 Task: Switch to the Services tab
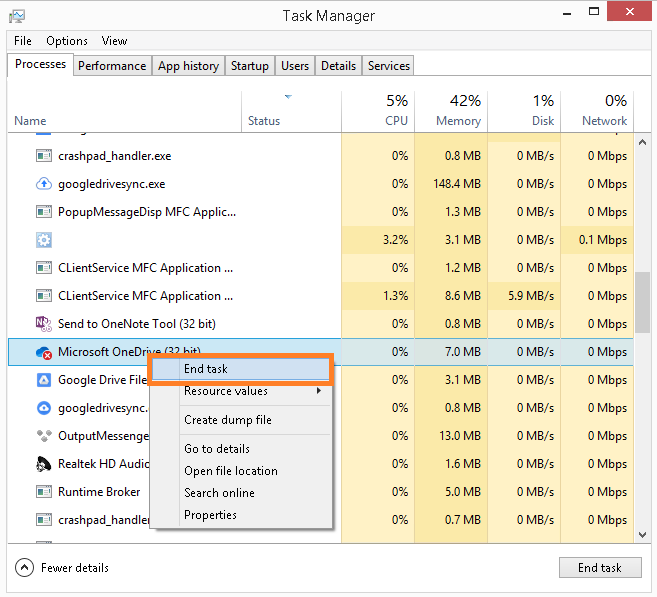[x=389, y=66]
